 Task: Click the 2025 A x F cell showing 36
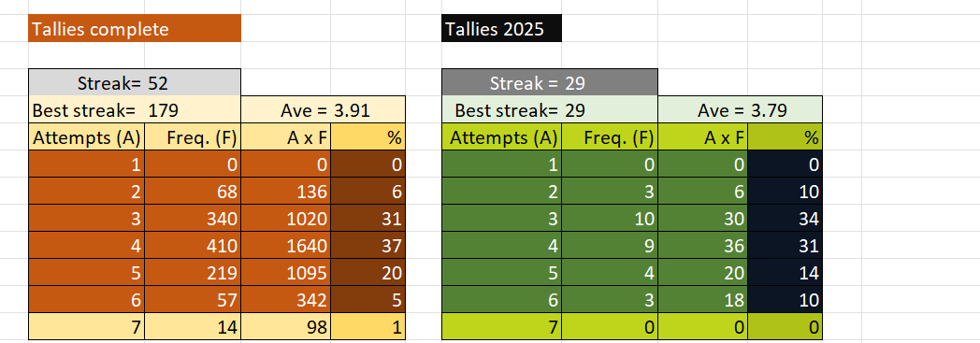(702, 246)
